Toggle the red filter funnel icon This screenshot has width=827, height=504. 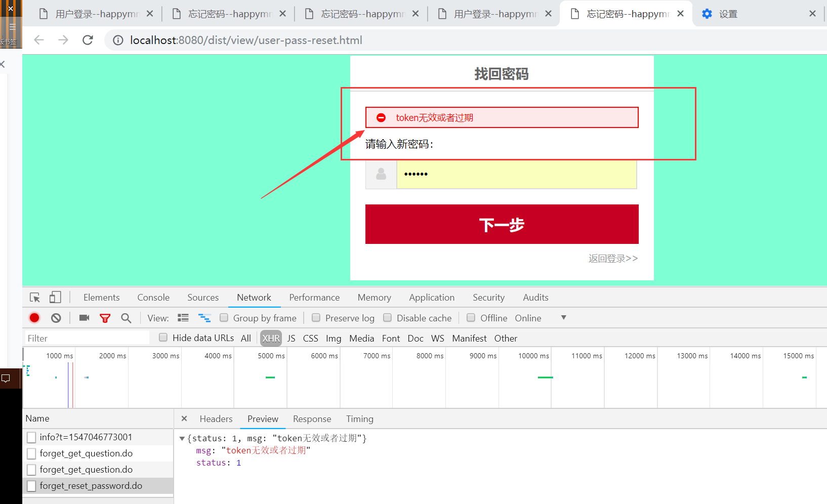point(105,318)
